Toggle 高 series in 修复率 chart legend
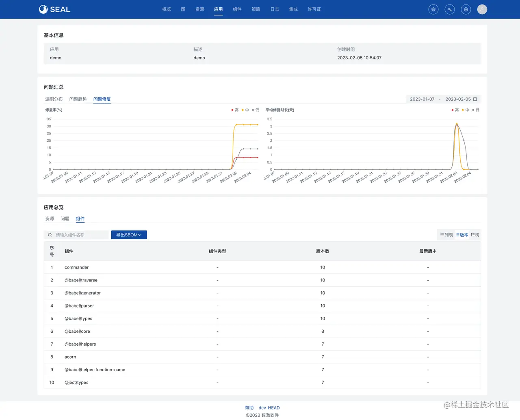The image size is (520, 420). (235, 110)
